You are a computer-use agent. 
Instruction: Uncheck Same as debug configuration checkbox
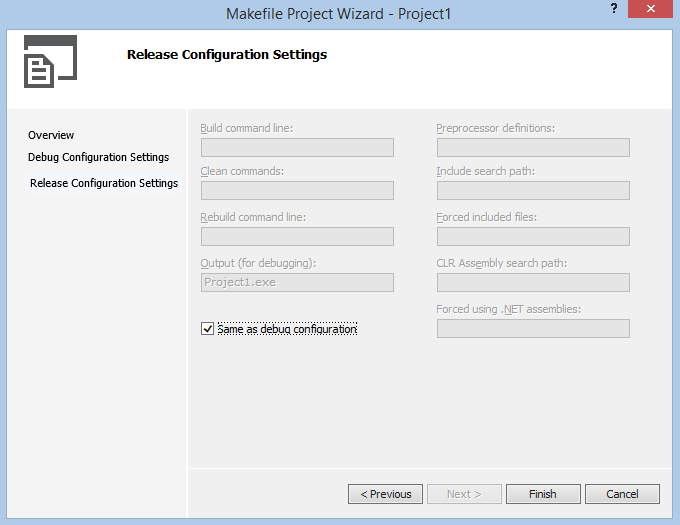coord(207,329)
